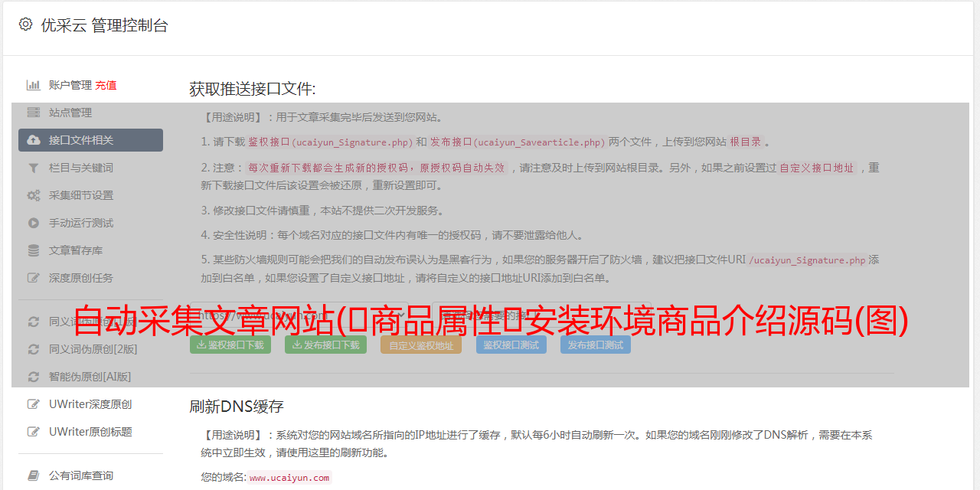This screenshot has width=980, height=490.
Task: Click the highlighted 自定义接口地址 text
Action: point(817,168)
